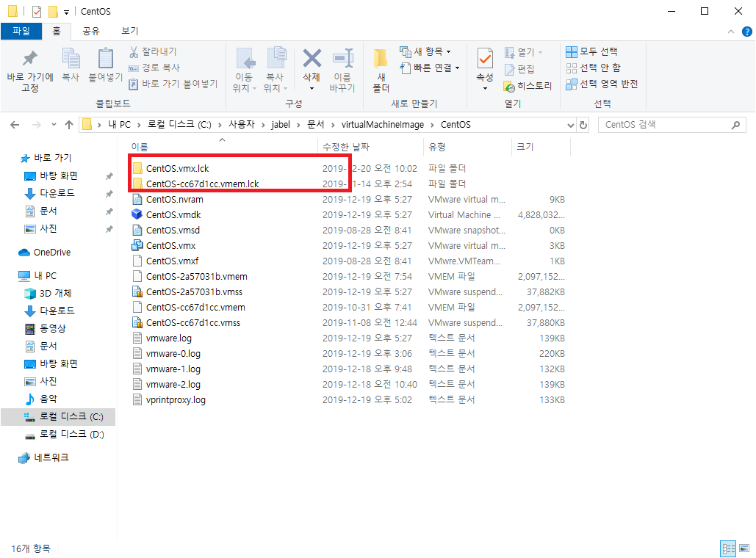
Task: Switch to large icons view in status bar
Action: click(x=744, y=548)
